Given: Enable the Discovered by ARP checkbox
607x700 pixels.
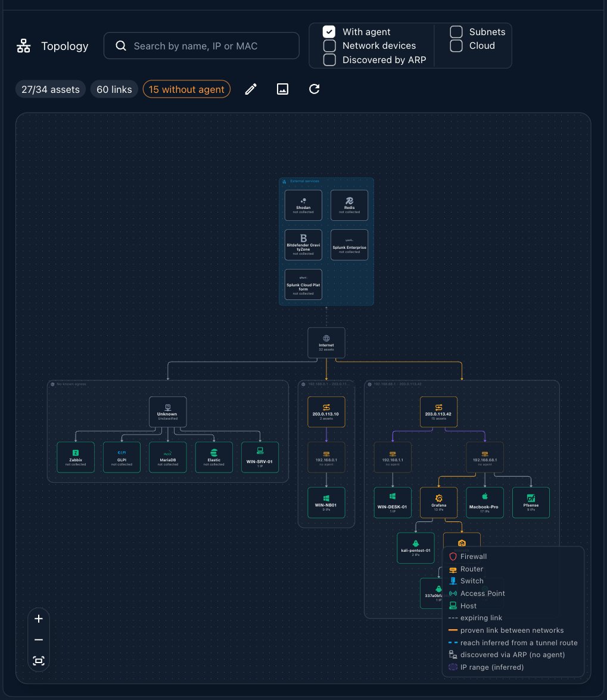Looking at the screenshot, I should pos(329,60).
